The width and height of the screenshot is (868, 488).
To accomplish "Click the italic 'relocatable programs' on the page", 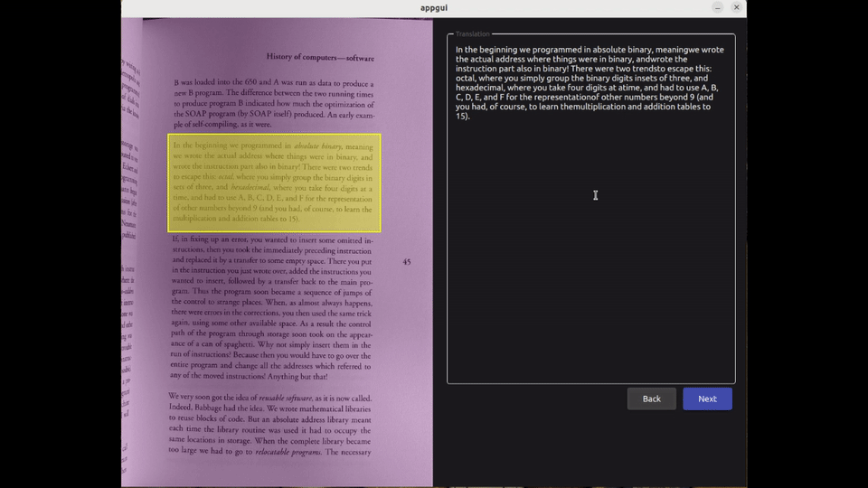I will point(288,452).
